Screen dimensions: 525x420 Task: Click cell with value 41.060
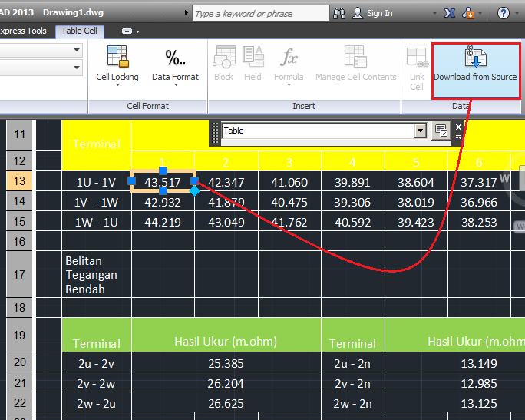coord(289,182)
